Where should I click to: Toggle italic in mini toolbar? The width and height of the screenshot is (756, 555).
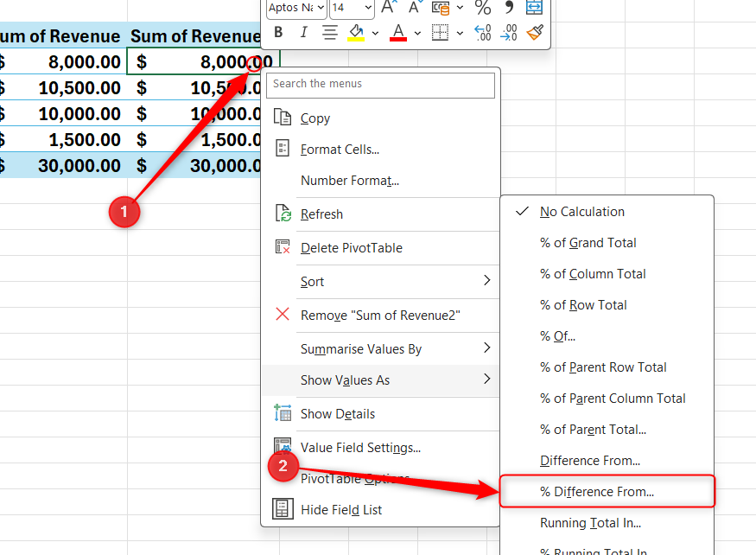pyautogui.click(x=303, y=32)
